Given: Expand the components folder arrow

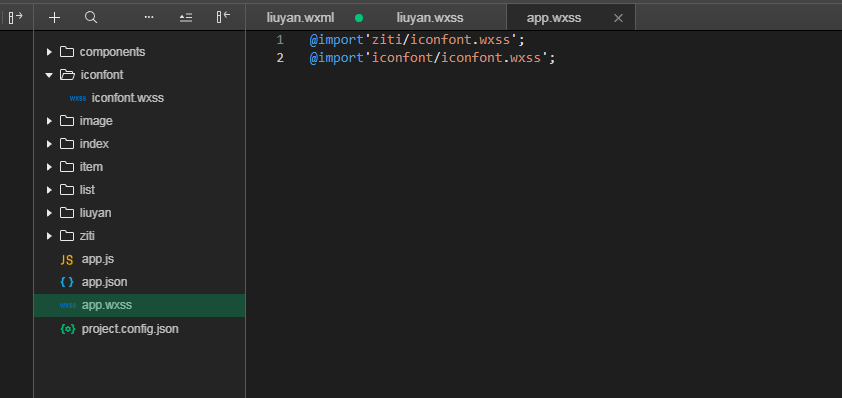Looking at the screenshot, I should pyautogui.click(x=49, y=52).
